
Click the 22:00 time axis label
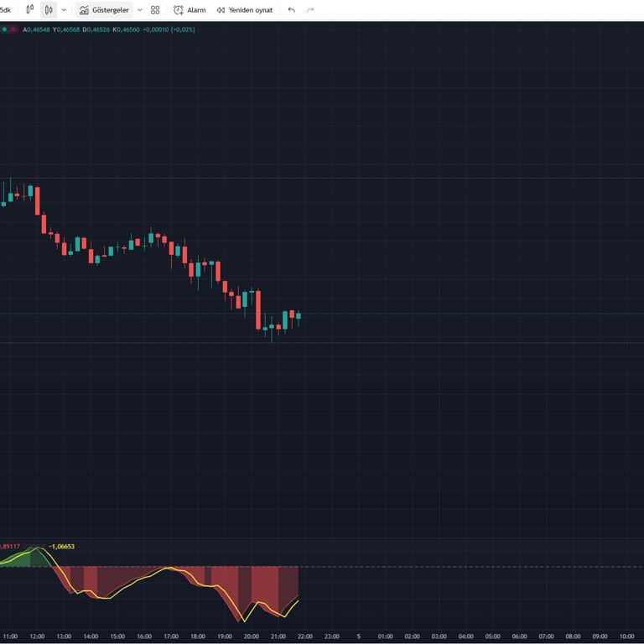(304, 636)
